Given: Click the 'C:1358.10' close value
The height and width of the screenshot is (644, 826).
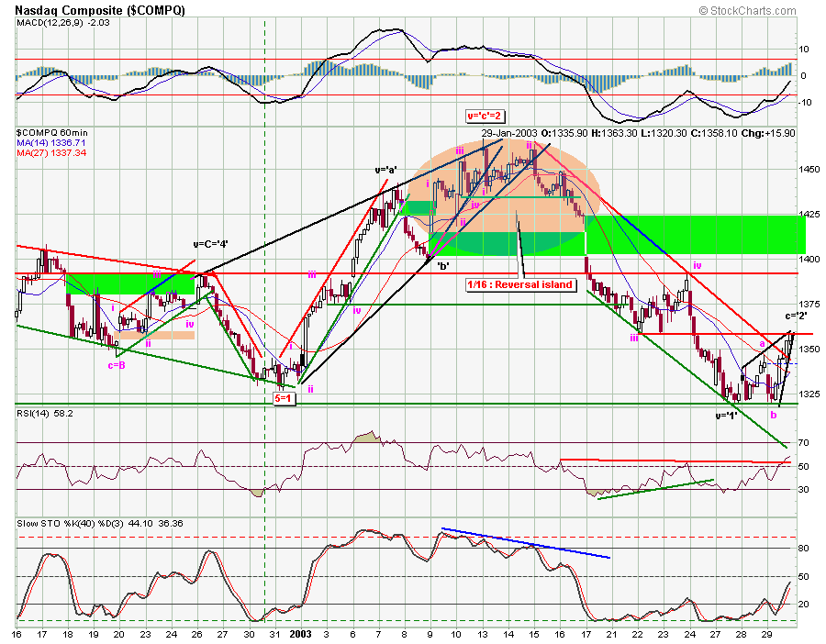Looking at the screenshot, I should click(714, 133).
